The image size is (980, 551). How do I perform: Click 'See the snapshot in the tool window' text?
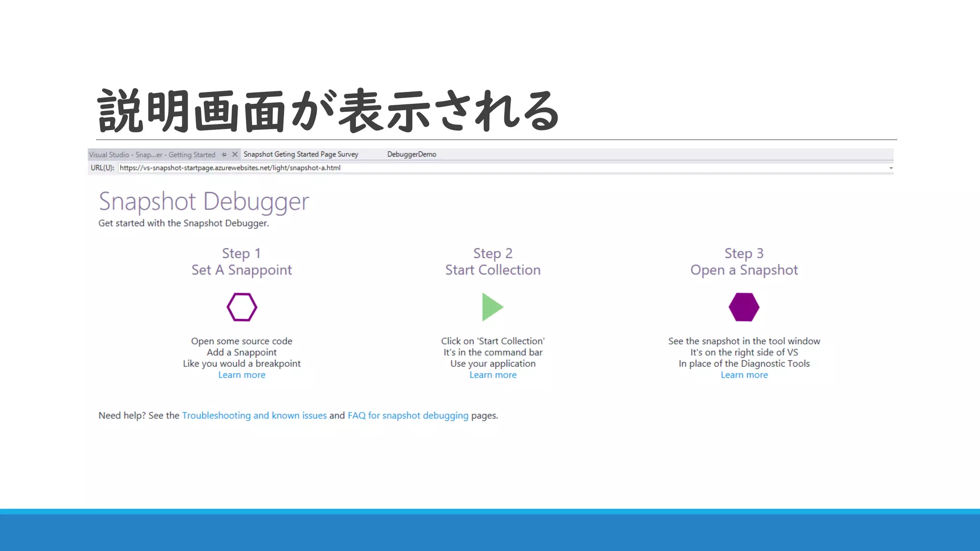pos(744,341)
